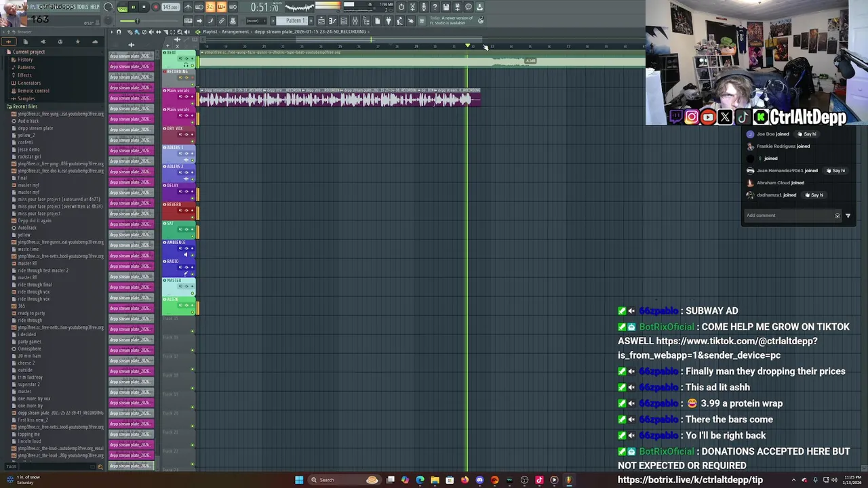Click the online news globe icon
The width and height of the screenshot is (868, 488).
click(x=481, y=20)
